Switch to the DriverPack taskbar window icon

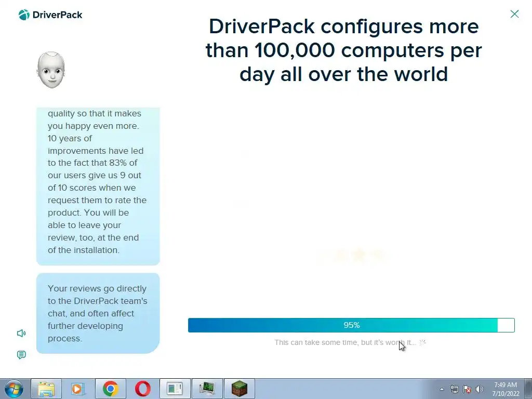coord(175,389)
